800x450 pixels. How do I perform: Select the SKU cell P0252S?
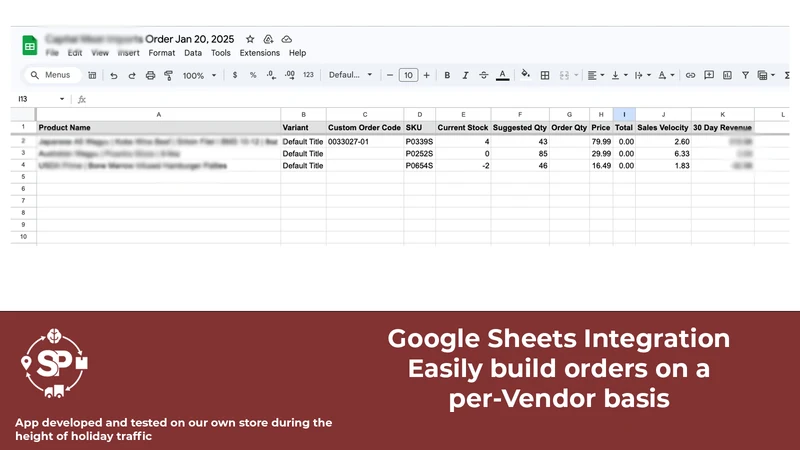(x=419, y=154)
